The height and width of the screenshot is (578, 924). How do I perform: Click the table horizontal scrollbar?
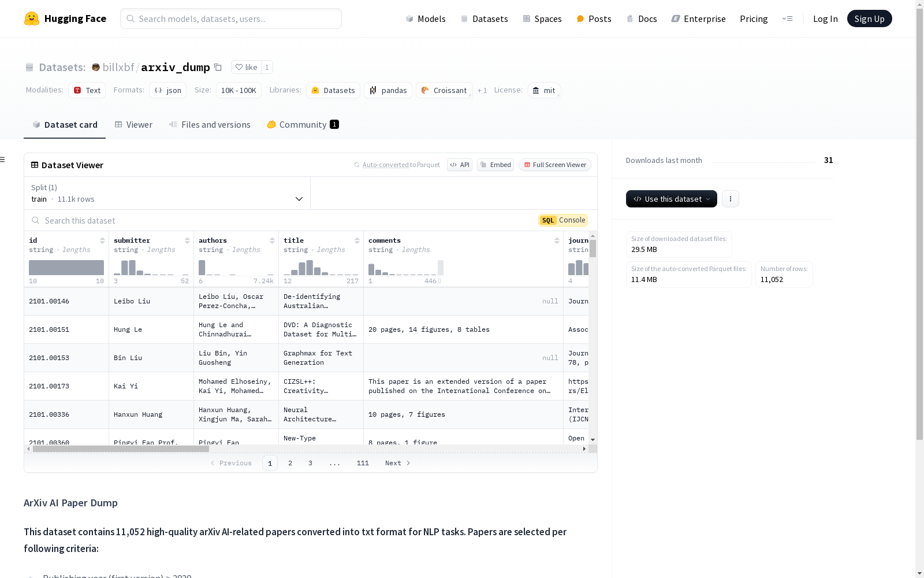click(121, 449)
